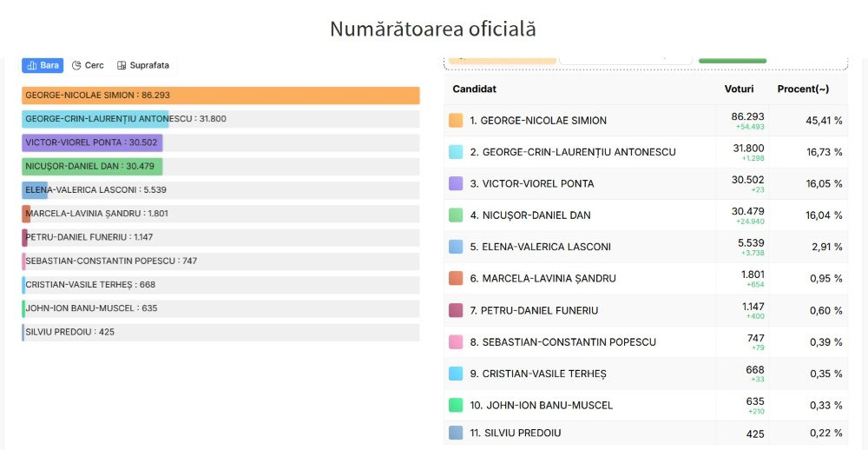Click the treemap icon next to Suprafata
Image resolution: width=868 pixels, height=450 pixels.
[122, 65]
